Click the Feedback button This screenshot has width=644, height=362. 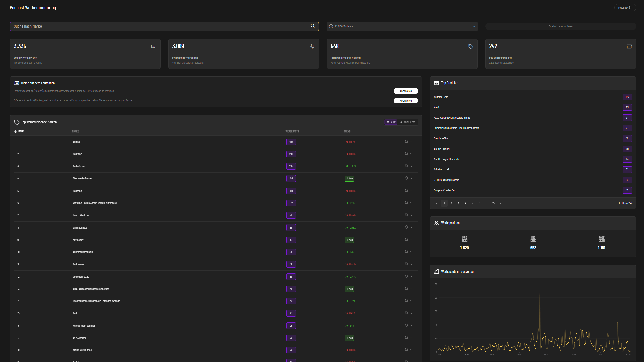click(x=625, y=8)
